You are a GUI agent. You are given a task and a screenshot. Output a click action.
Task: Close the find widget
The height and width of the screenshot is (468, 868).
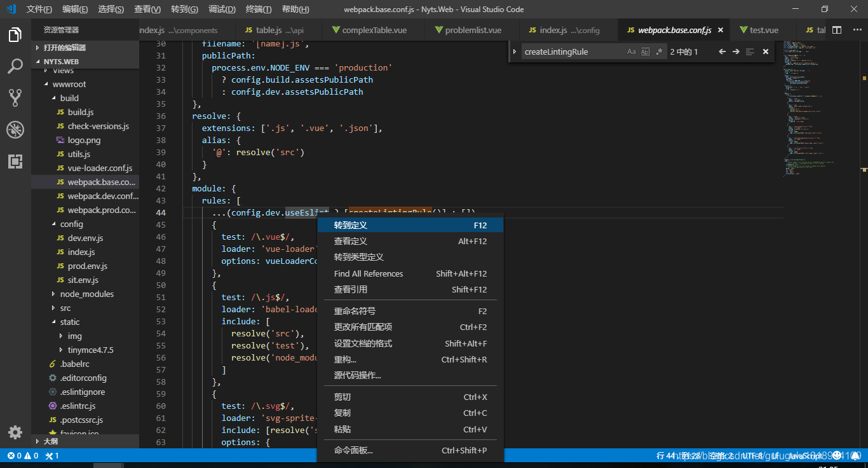[766, 52]
